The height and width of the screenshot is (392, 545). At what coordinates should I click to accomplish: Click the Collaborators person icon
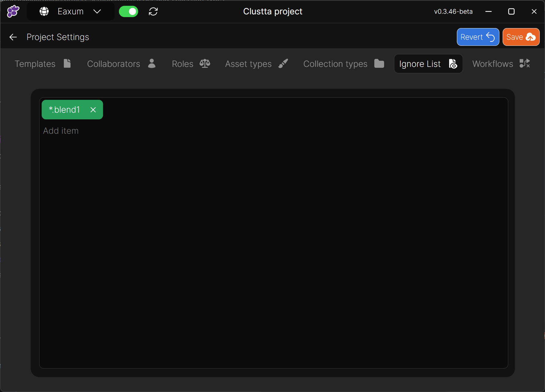click(x=152, y=64)
